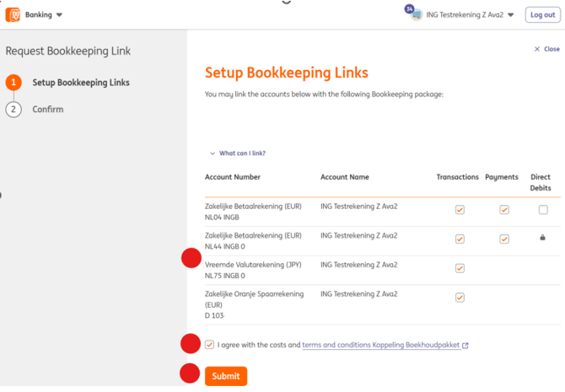Open terms and conditions Koppeling Boekhoudpakket link
The width and height of the screenshot is (565, 392).
[380, 345]
